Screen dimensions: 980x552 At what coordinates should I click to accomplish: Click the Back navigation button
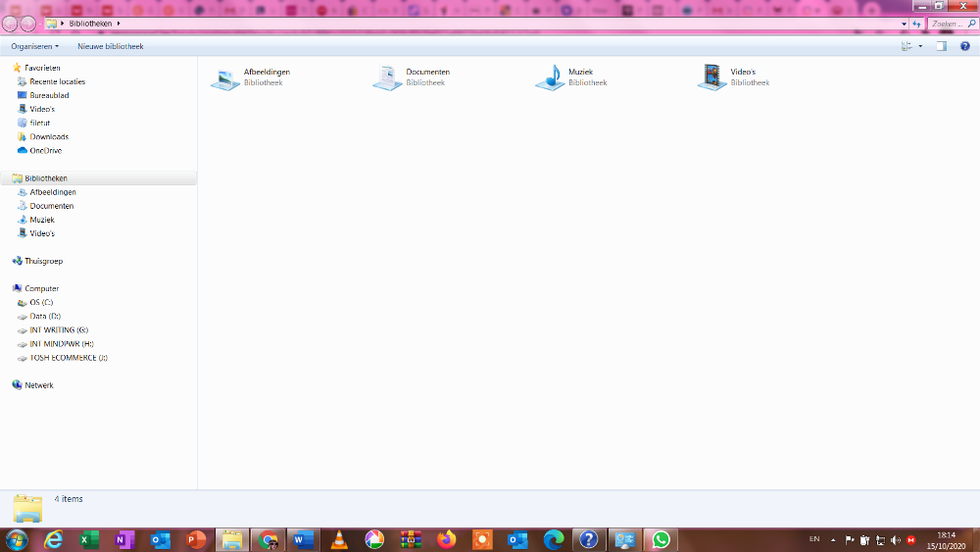tap(11, 24)
